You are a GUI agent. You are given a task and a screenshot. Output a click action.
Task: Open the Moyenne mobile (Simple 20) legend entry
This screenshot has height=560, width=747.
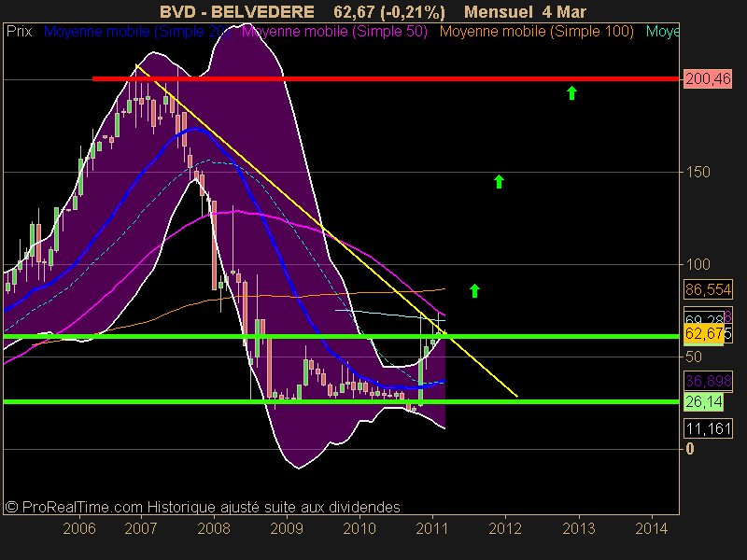point(136,32)
